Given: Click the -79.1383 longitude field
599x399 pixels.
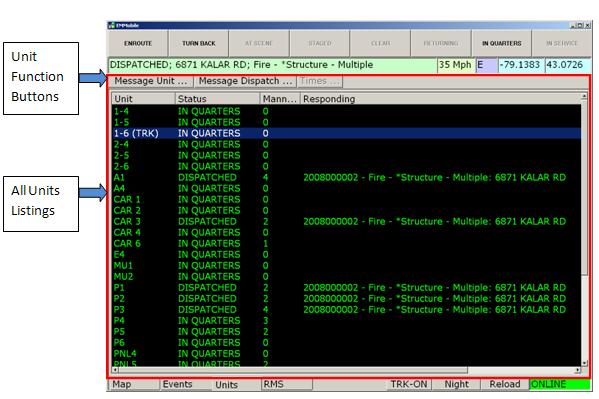Looking at the screenshot, I should pyautogui.click(x=521, y=65).
